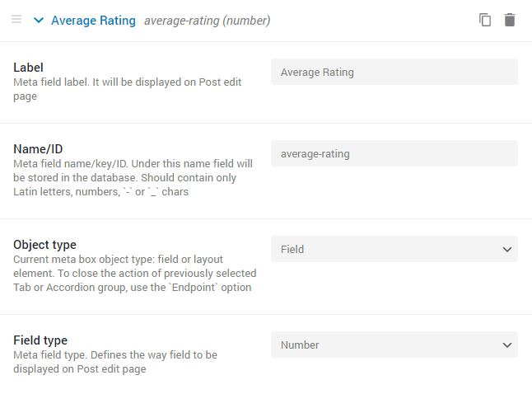Image resolution: width=532 pixels, height=394 pixels.
Task: Open the Field type dropdown showing Number
Action: (394, 345)
